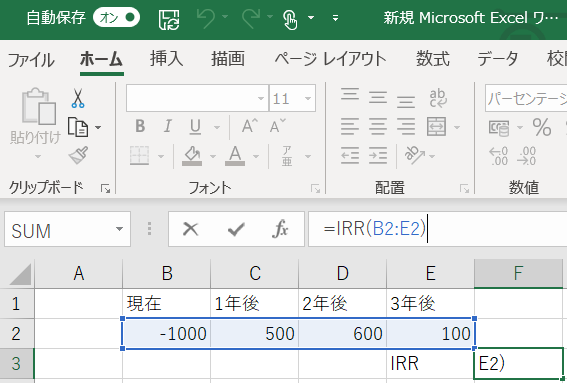Cancel formula entry with X button
The height and width of the screenshot is (383, 567).
point(191,229)
